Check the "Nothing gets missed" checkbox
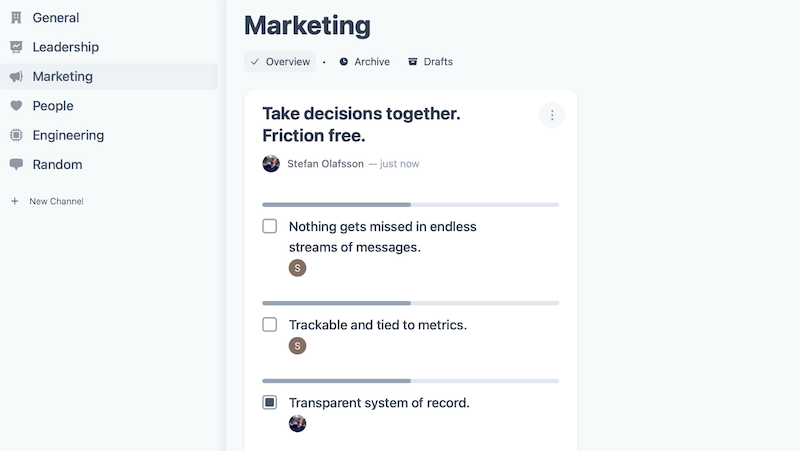800x451 pixels. pyautogui.click(x=270, y=226)
